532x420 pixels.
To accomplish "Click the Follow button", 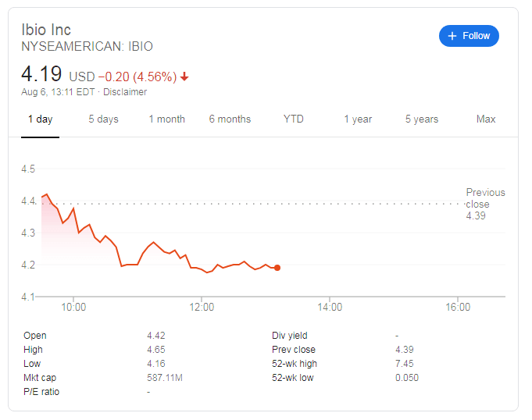I will click(469, 36).
